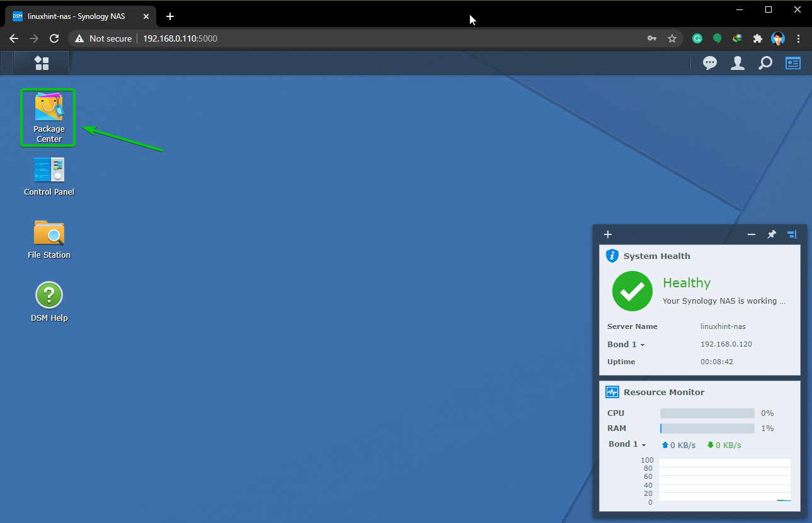Open the Control Panel desktop icon
Screen dimensions: 812x523
[49, 176]
